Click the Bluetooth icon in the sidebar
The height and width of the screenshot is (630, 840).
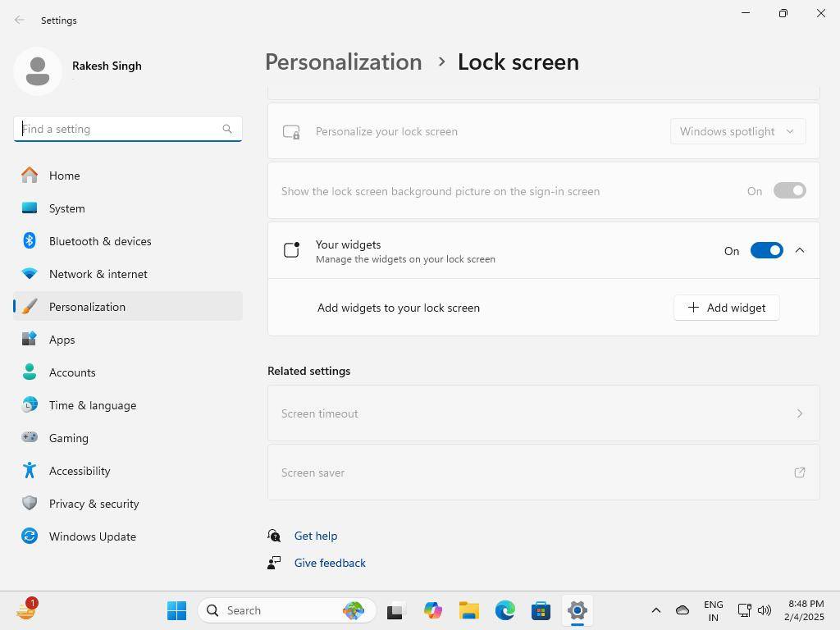[x=30, y=240]
